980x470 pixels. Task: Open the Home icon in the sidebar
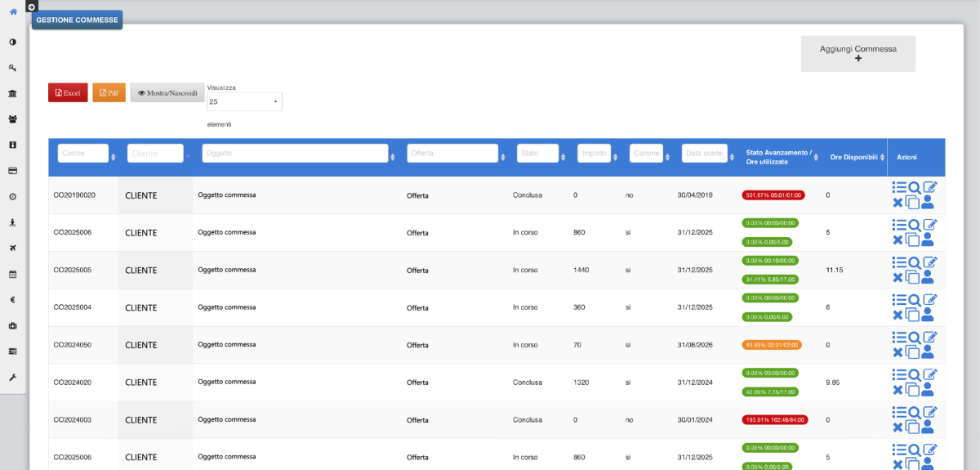pos(12,11)
